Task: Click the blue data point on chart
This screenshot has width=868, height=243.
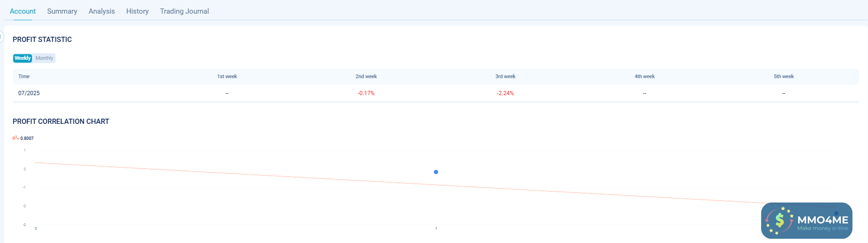Action: coord(436,172)
